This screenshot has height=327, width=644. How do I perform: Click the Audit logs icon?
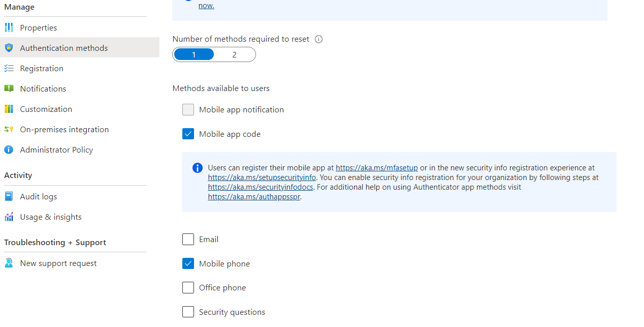[9, 196]
